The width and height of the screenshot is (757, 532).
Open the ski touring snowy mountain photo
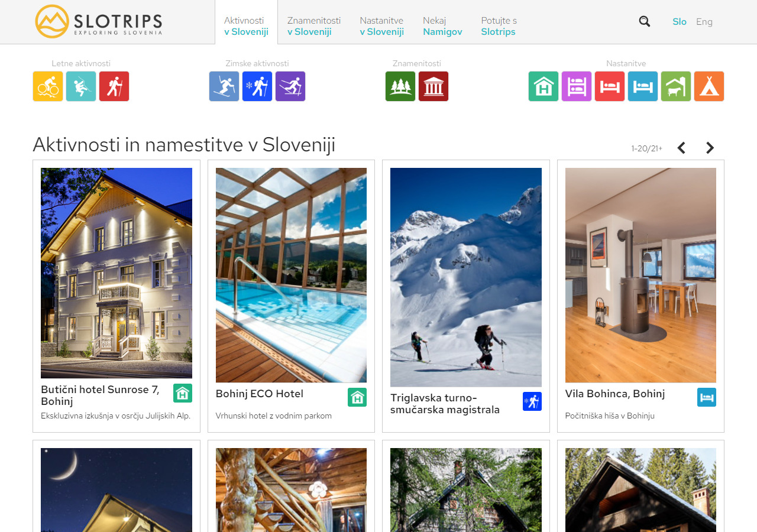(466, 277)
